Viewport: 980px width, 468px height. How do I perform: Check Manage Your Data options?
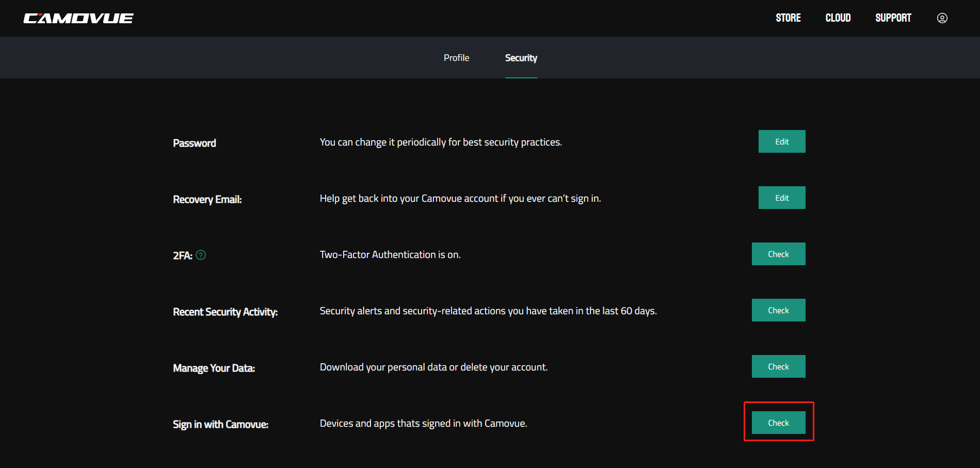click(778, 366)
